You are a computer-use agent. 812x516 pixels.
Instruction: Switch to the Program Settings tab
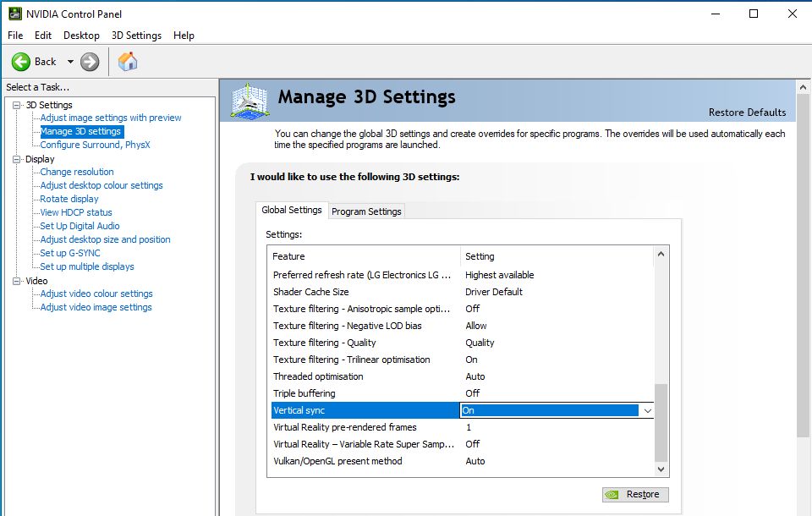[366, 211]
